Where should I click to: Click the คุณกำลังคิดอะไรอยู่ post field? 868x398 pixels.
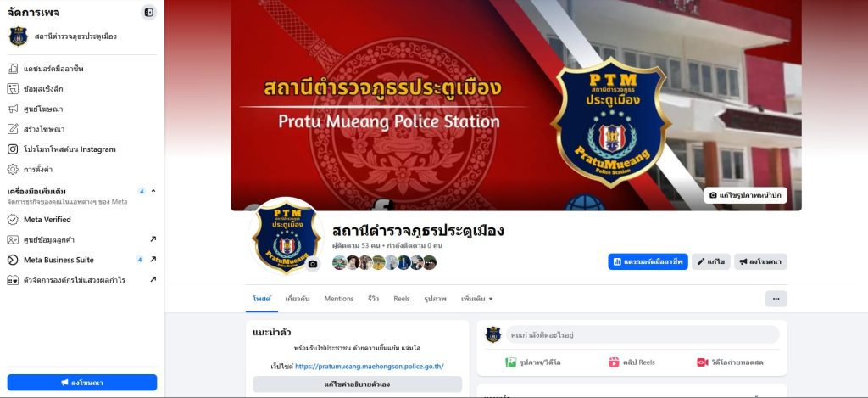tap(643, 335)
